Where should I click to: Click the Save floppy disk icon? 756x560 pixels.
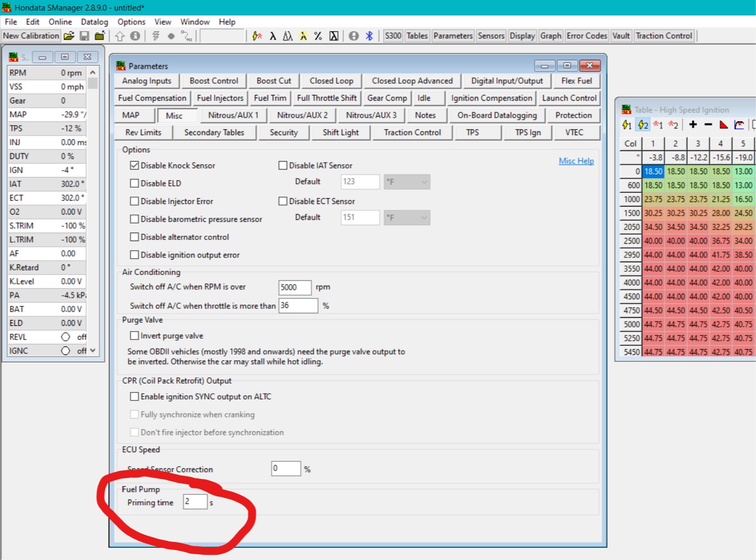click(x=84, y=36)
